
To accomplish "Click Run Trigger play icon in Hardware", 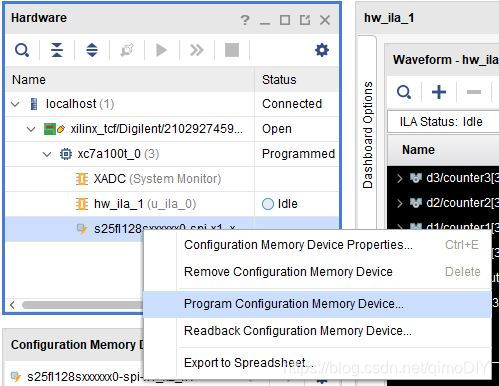I will click(x=162, y=50).
